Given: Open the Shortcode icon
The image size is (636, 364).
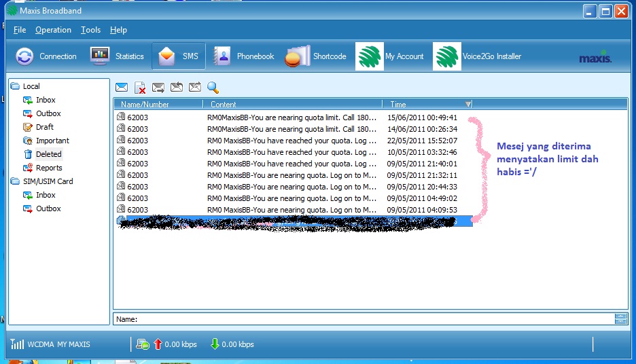Looking at the screenshot, I should [298, 56].
